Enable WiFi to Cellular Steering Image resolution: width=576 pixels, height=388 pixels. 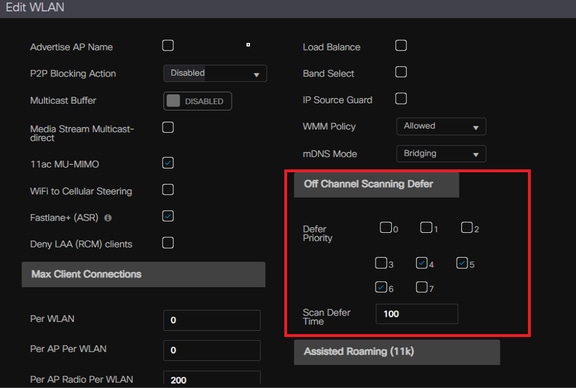(x=168, y=190)
